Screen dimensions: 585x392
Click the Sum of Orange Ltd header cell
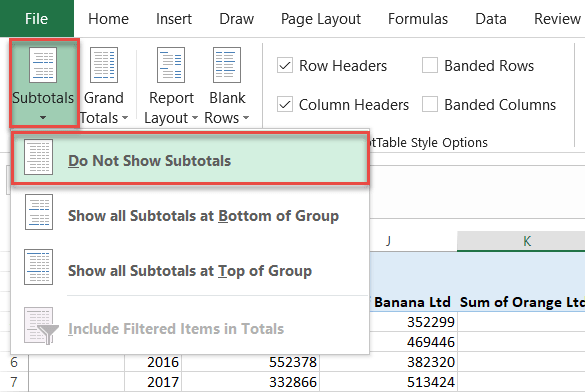521,302
